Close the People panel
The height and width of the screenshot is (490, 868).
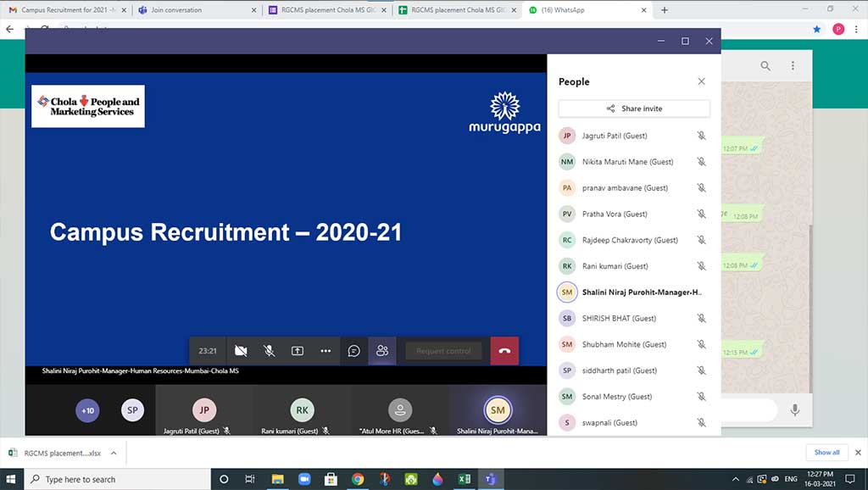point(701,81)
